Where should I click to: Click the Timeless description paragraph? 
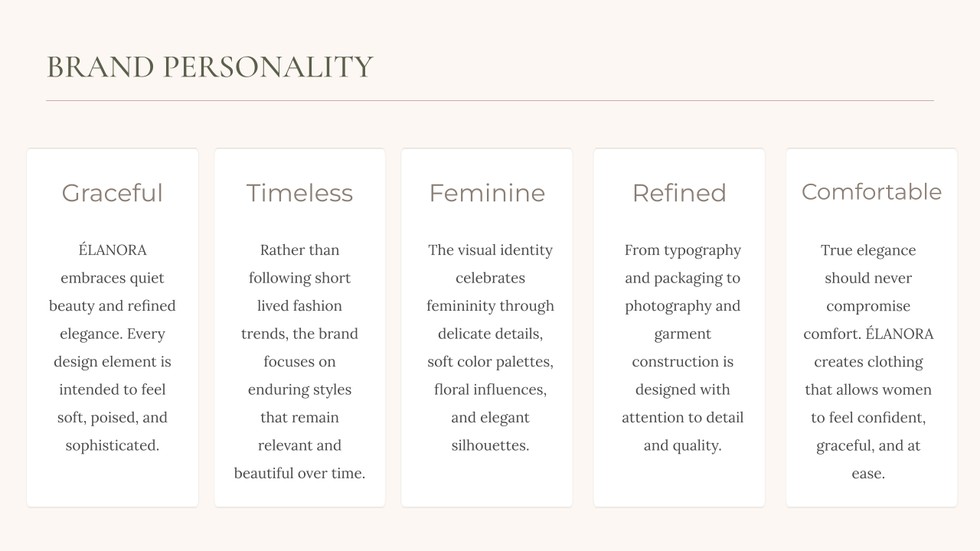point(299,361)
